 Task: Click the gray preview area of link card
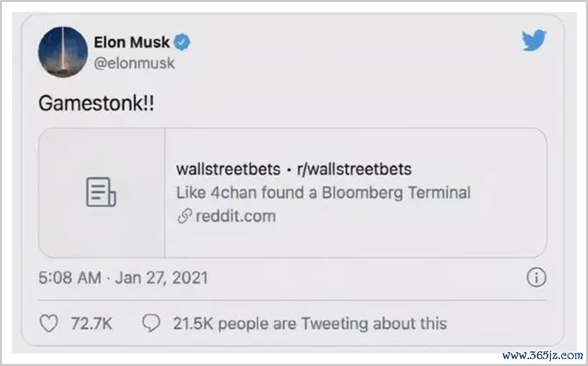tap(102, 192)
